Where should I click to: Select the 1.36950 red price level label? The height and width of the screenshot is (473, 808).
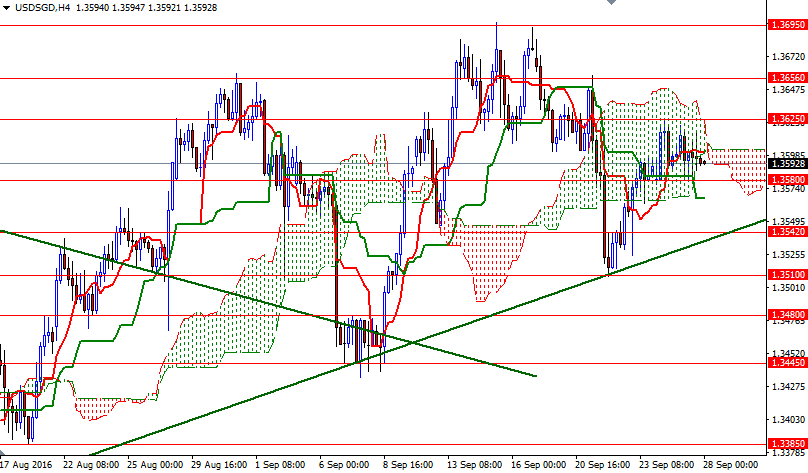tap(787, 25)
